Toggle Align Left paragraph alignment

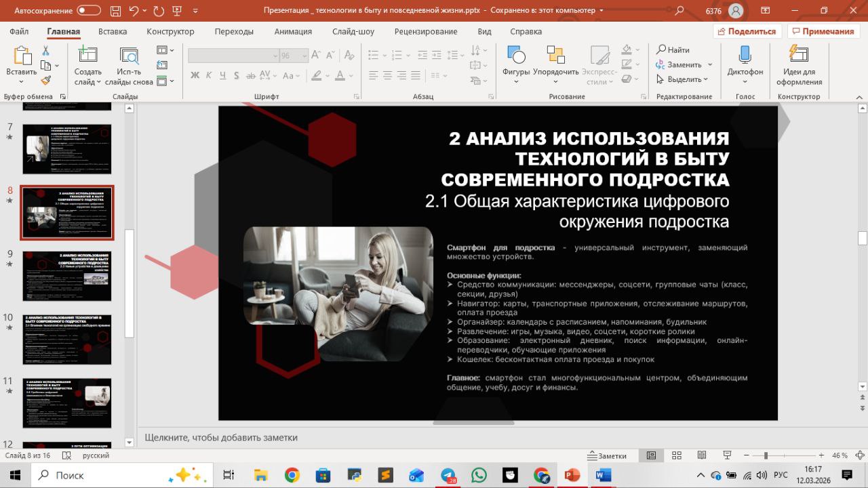[x=372, y=75]
